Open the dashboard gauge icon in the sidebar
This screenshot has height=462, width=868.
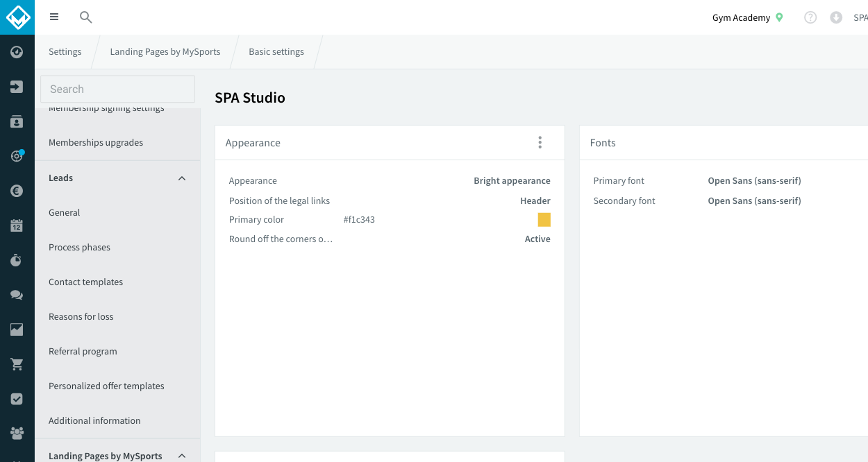click(17, 52)
